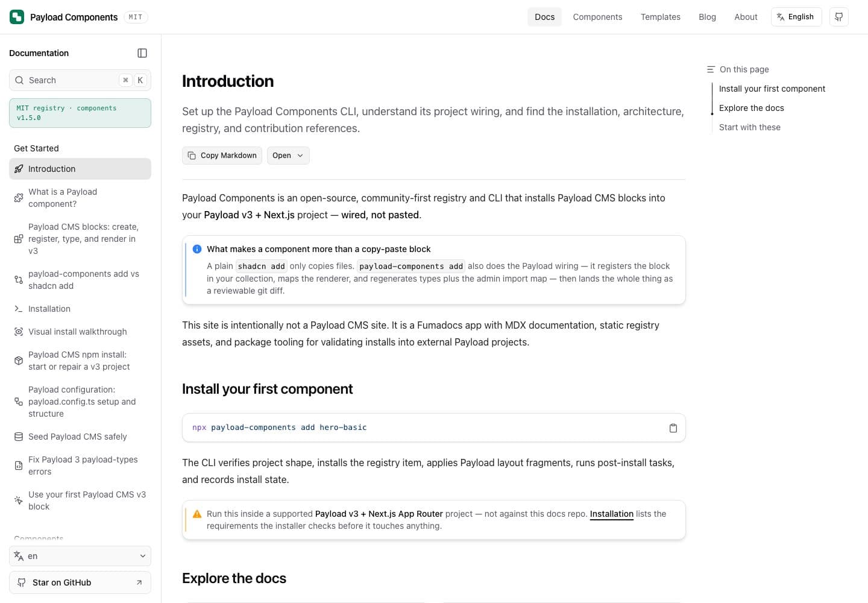Copy the npx command with clipboard icon
The width and height of the screenshot is (868, 603).
(673, 428)
